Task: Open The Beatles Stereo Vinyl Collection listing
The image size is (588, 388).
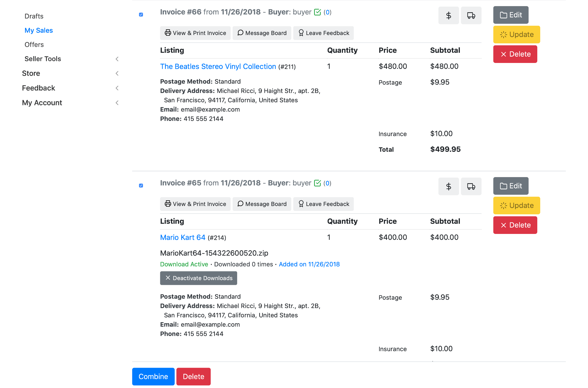Action: click(218, 66)
